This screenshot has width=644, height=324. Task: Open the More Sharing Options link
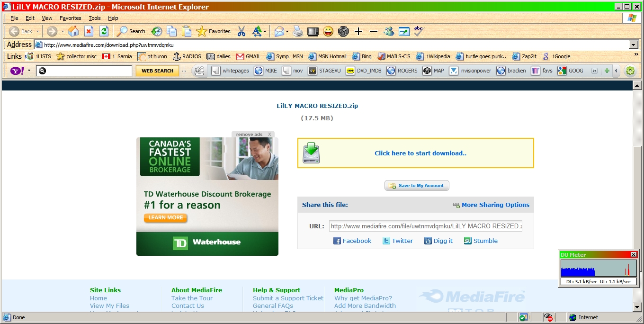pos(495,205)
